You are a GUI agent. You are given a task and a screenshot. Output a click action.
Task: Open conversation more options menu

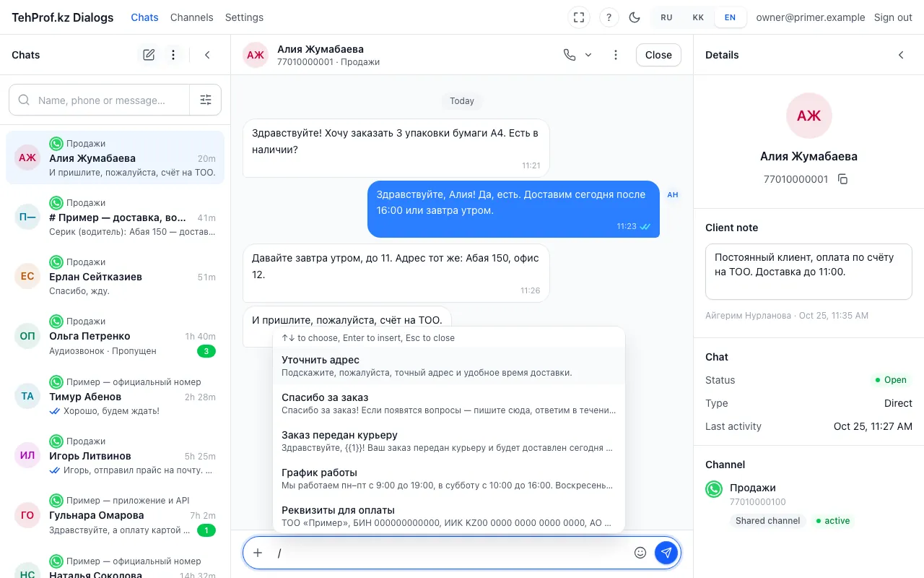point(616,55)
